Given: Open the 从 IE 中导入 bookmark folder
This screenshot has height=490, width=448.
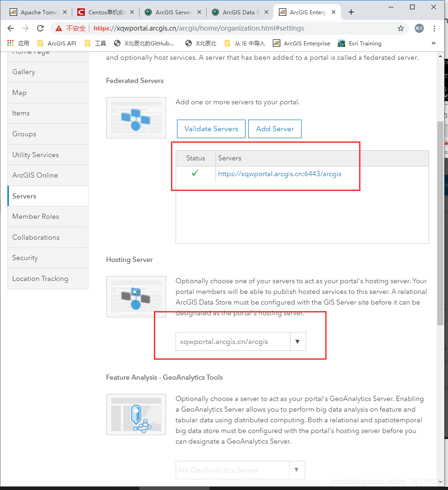Looking at the screenshot, I should pyautogui.click(x=245, y=43).
